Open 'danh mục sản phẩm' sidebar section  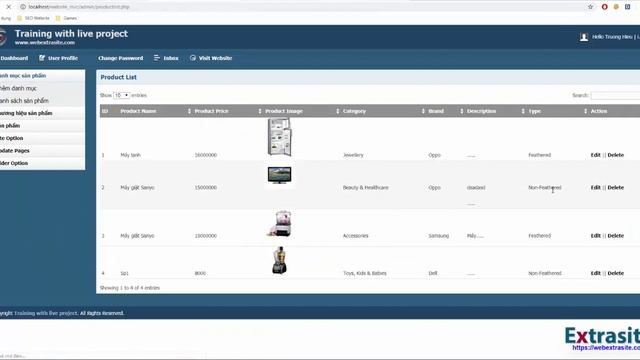(42, 76)
